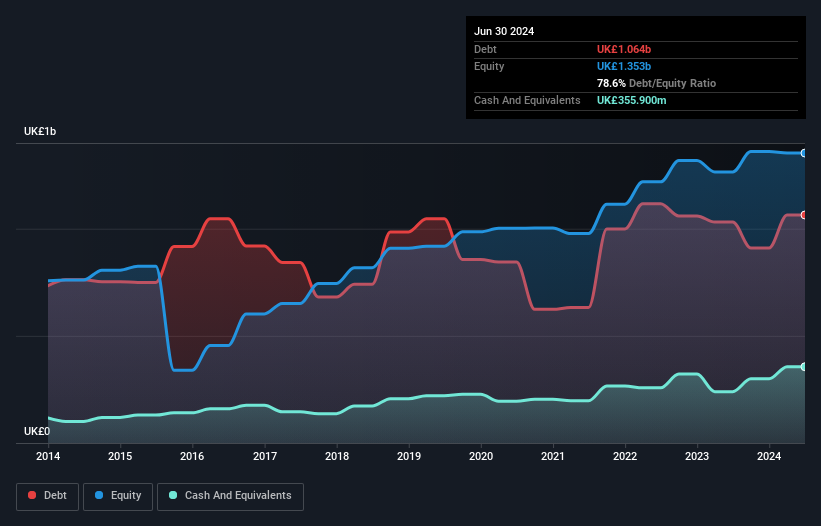
Task: Click the 2019 x-axis label
Action: click(409, 456)
